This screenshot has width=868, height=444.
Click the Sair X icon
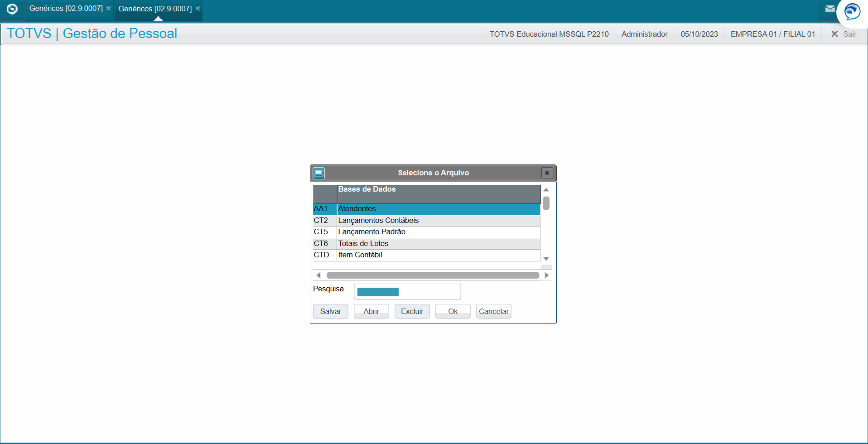click(834, 34)
